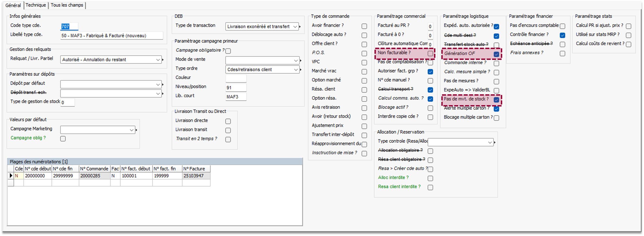The image size is (644, 236).
Task: Expand the Reliquat / Livr. Partiel combo box
Action: [x=158, y=60]
